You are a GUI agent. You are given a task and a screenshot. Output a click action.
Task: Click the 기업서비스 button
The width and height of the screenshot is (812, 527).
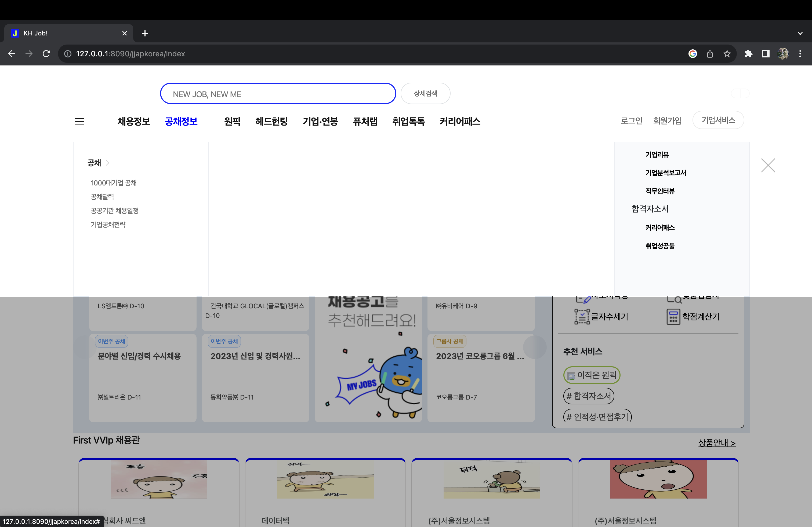click(x=718, y=120)
